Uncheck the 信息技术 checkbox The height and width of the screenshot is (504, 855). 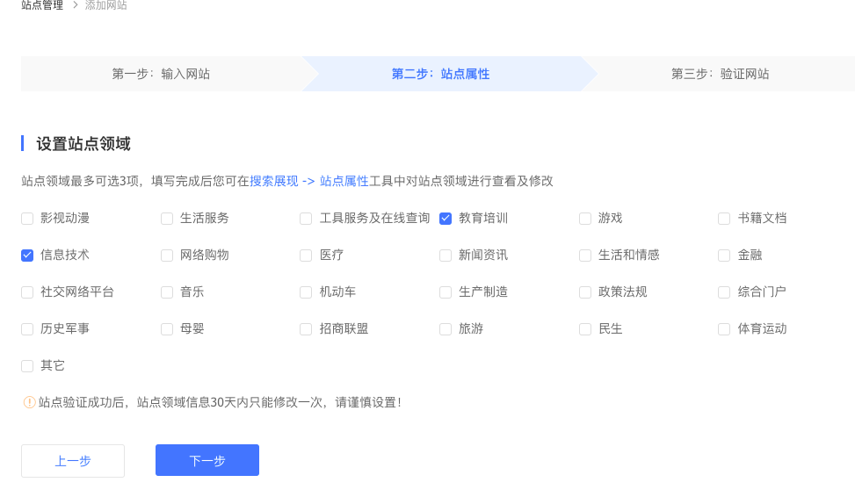(x=27, y=256)
